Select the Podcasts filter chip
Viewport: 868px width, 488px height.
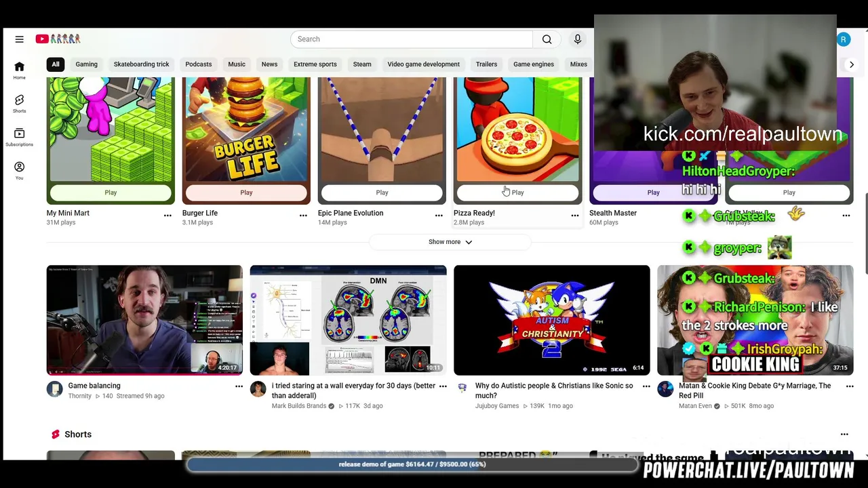199,64
